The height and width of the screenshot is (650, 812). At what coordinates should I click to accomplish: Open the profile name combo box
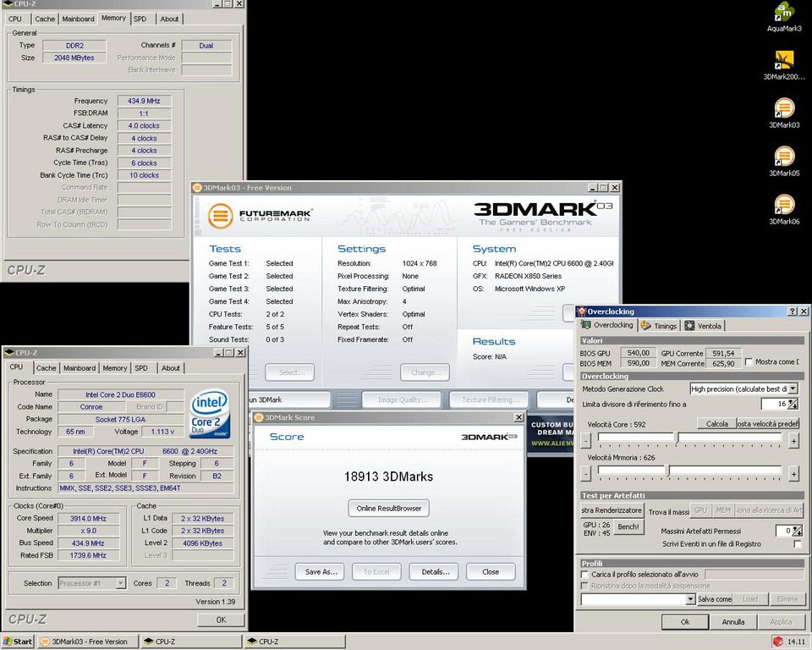pos(638,599)
